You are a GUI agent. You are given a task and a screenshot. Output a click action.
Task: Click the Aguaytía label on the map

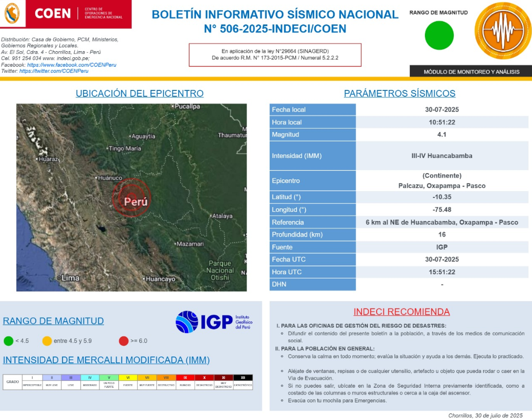143,136
